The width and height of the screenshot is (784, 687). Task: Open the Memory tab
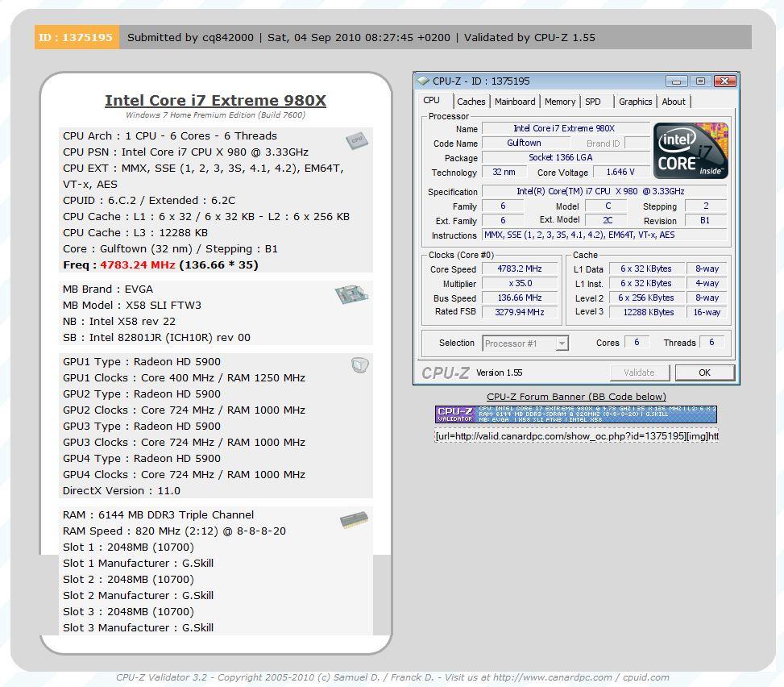coord(560,102)
